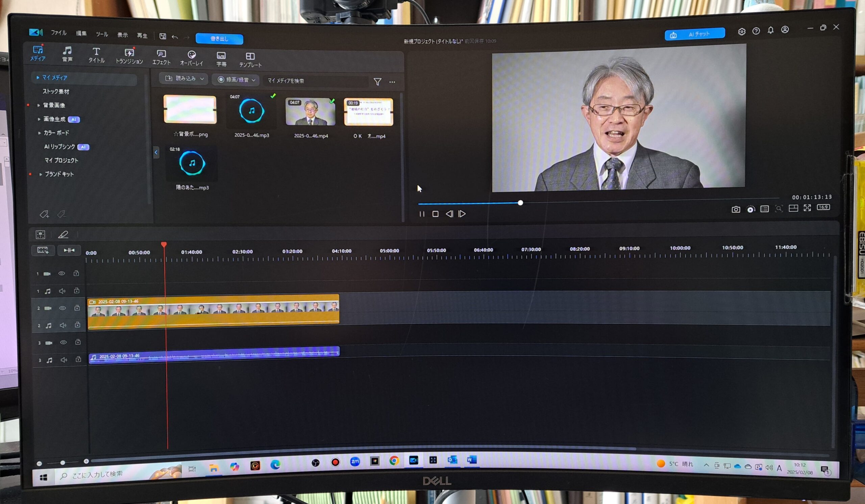Open the トランジション transitions tab

click(129, 56)
